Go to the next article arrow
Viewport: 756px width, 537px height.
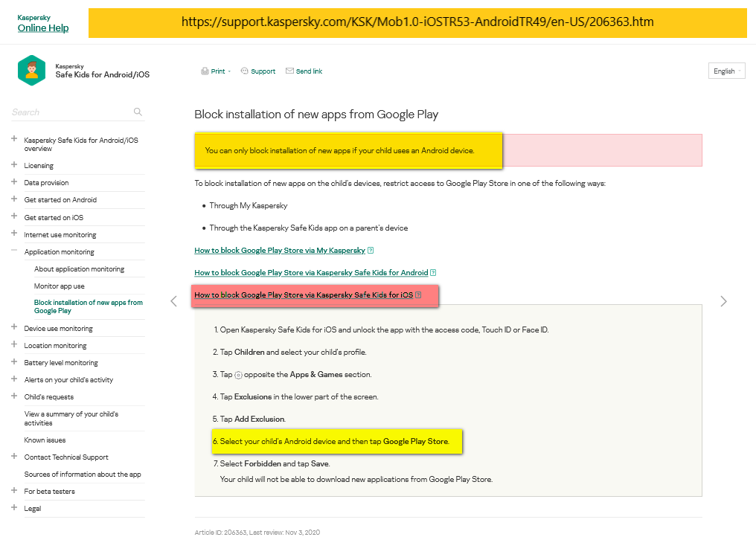click(723, 301)
